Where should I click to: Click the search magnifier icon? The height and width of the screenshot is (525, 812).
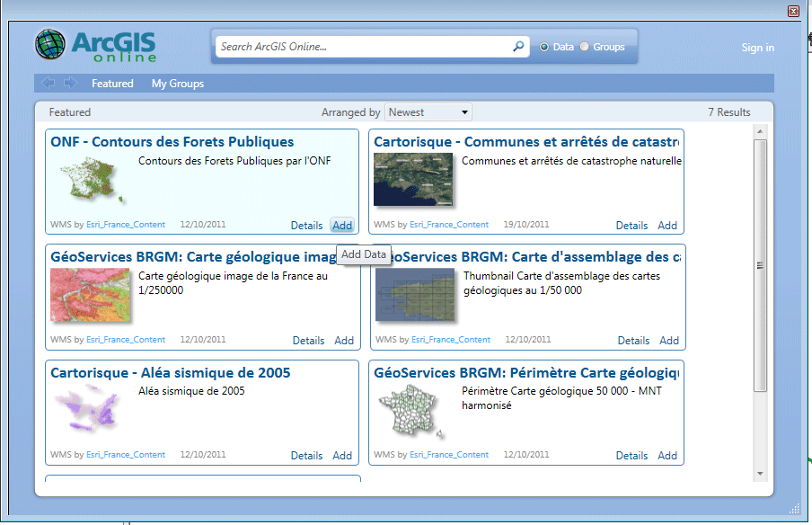tap(518, 47)
